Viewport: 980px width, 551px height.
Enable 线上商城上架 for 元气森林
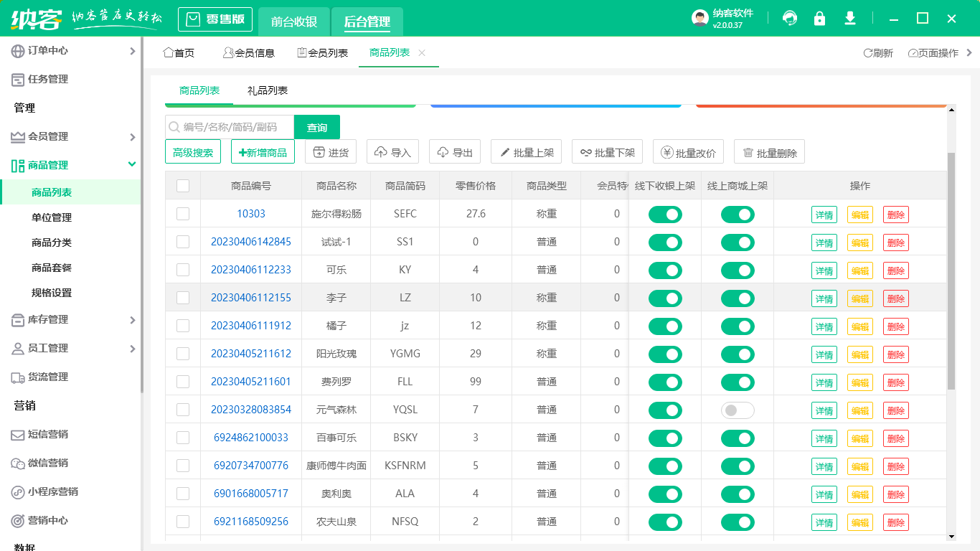coord(737,410)
